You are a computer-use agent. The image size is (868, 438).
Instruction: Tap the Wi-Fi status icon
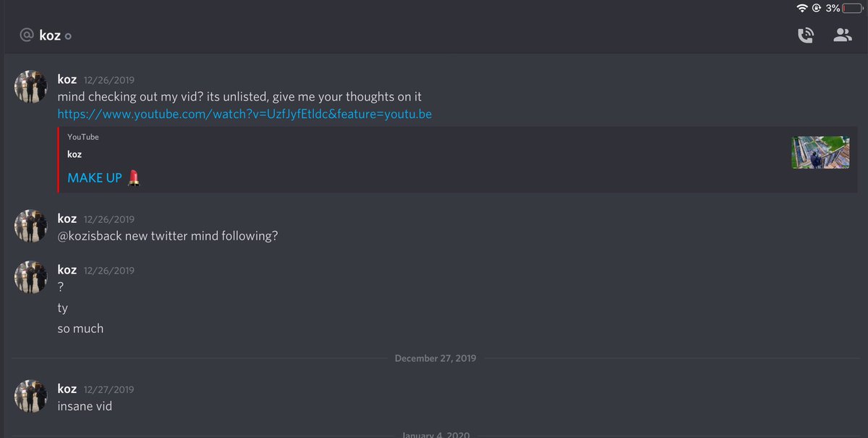click(801, 8)
